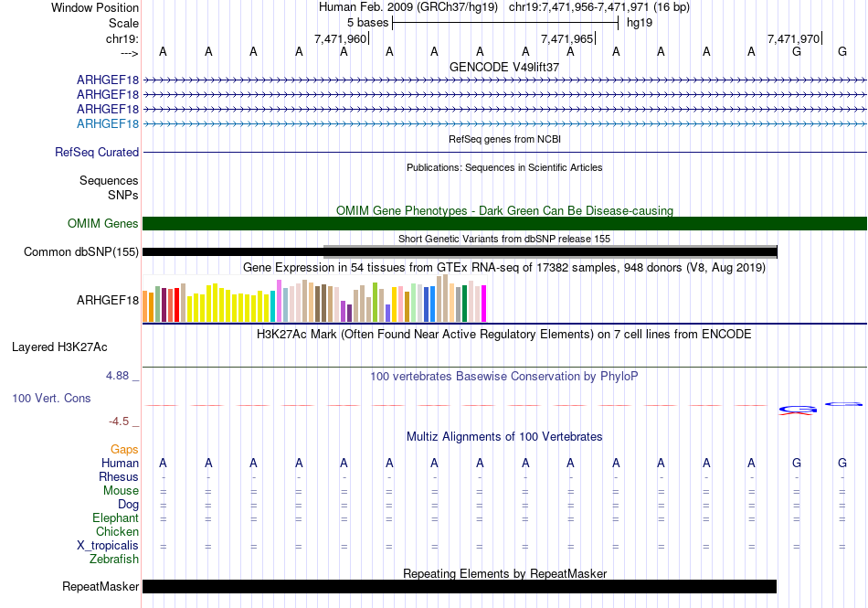The image size is (868, 608).
Task: Click the chr19: ruler label
Action: [122, 38]
